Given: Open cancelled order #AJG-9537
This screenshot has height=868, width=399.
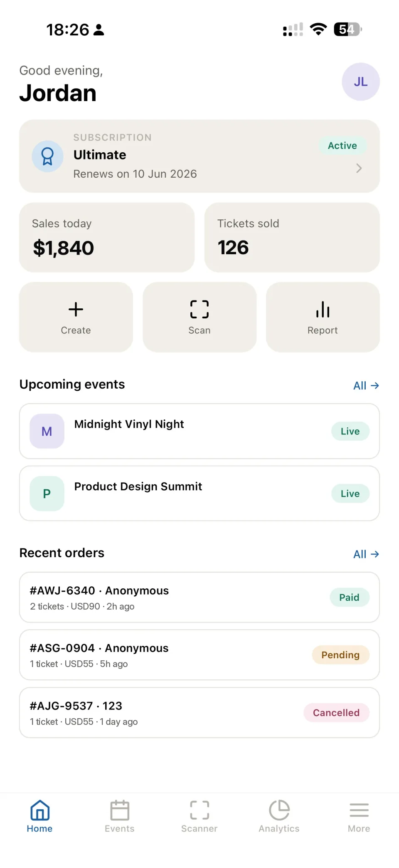Looking at the screenshot, I should point(199,712).
